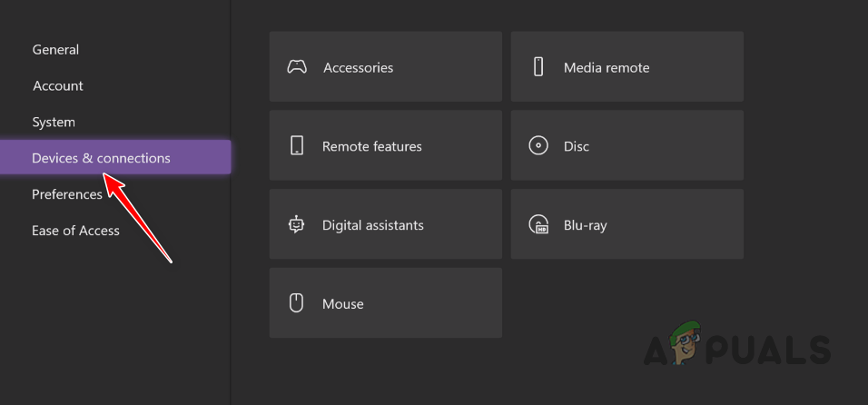Switch to the Account settings category
The image size is (868, 405).
point(57,85)
